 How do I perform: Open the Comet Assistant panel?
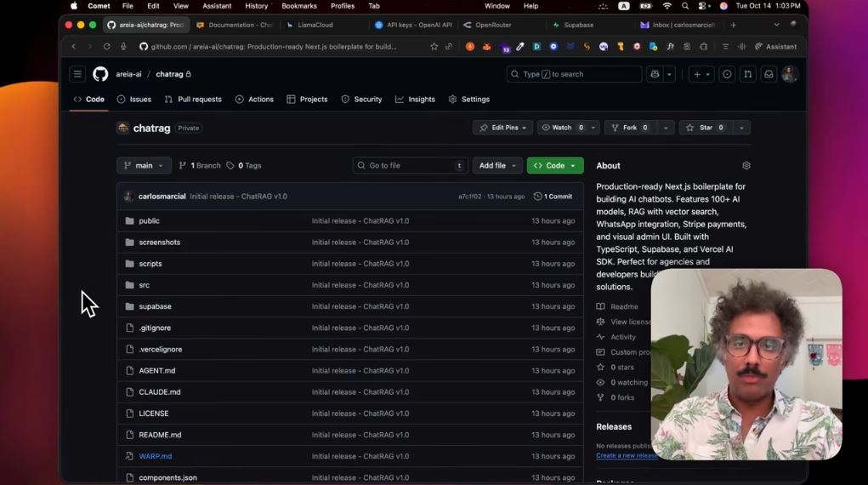(x=776, y=47)
